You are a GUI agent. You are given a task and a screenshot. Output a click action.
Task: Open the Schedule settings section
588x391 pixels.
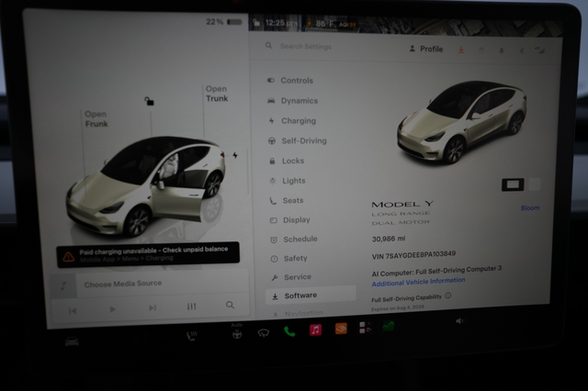pos(294,240)
